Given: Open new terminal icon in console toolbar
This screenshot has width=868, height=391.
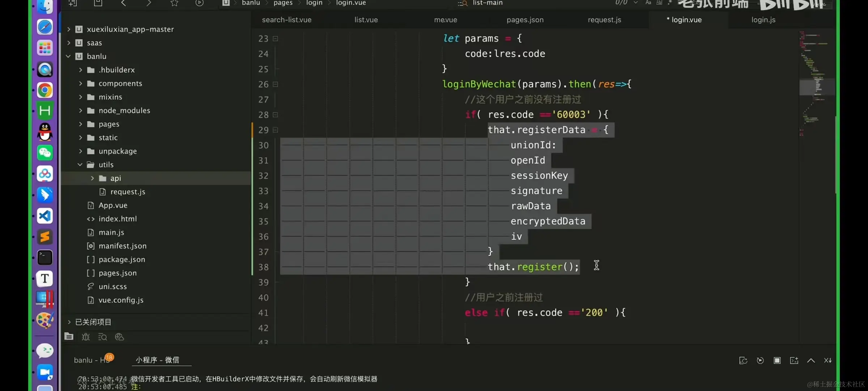Looking at the screenshot, I should [794, 360].
